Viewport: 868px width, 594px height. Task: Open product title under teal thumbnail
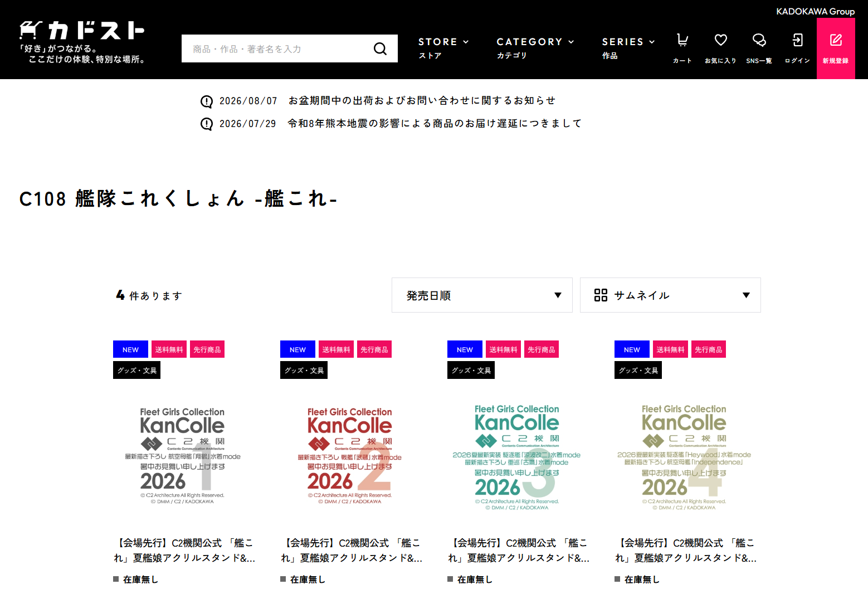click(x=519, y=551)
